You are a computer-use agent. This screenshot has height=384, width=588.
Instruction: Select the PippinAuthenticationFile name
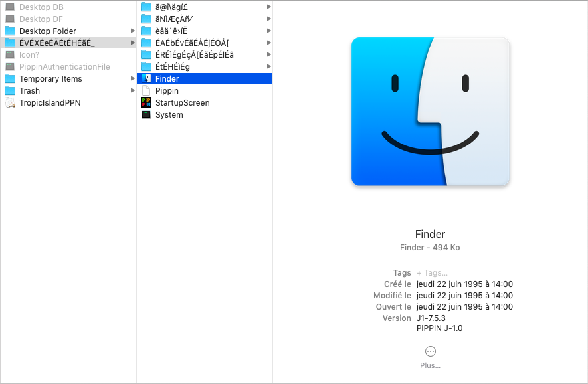pyautogui.click(x=64, y=66)
